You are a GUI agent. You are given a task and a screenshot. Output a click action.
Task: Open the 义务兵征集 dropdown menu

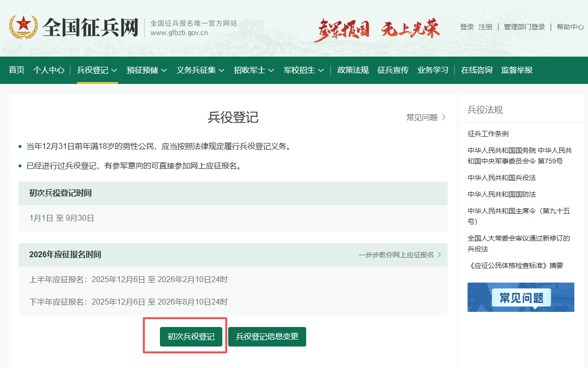[200, 70]
